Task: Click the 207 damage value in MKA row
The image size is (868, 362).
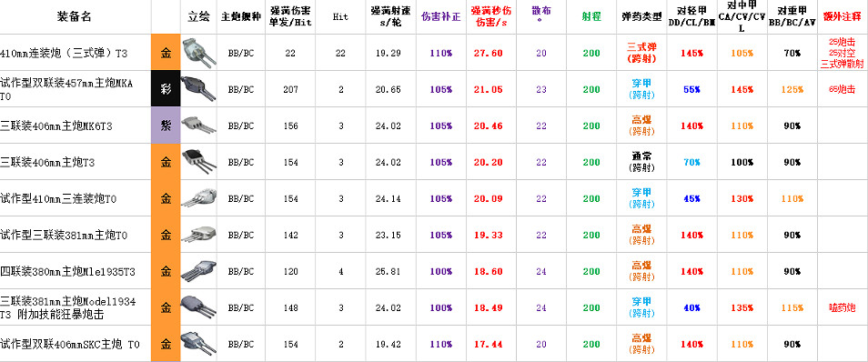Action: [x=290, y=89]
